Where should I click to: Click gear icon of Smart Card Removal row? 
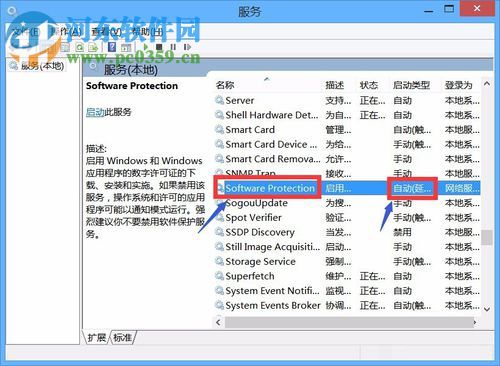click(219, 159)
